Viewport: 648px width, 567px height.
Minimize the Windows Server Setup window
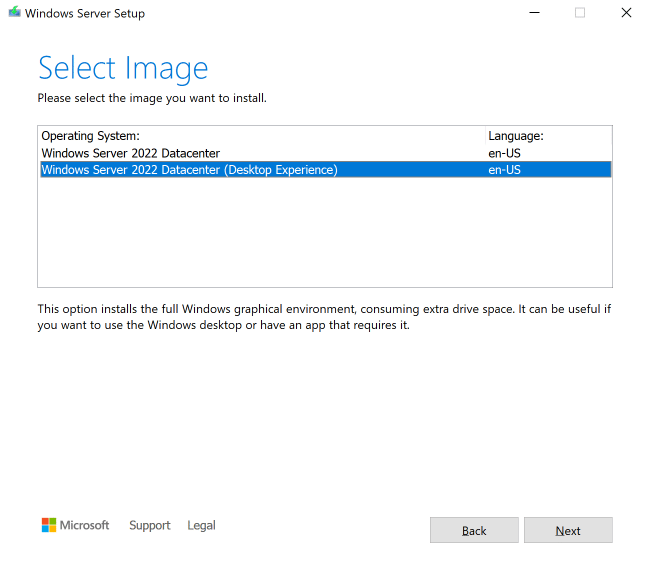coord(534,13)
